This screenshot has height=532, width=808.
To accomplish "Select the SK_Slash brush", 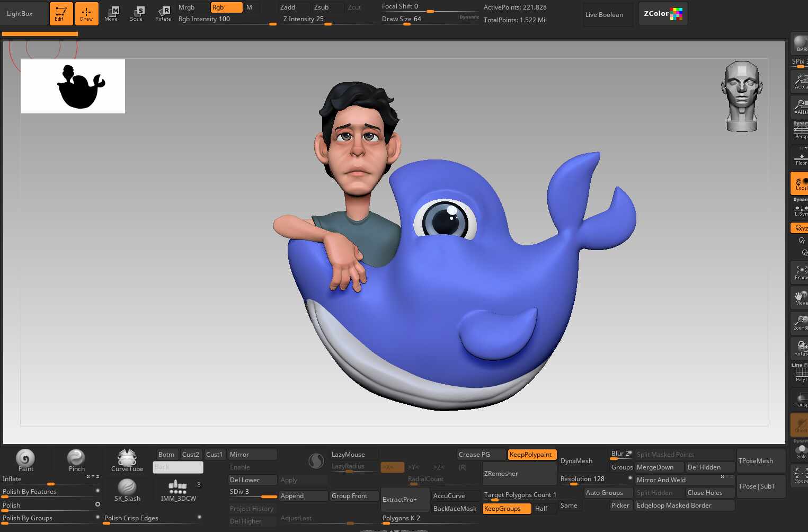I will tap(127, 490).
